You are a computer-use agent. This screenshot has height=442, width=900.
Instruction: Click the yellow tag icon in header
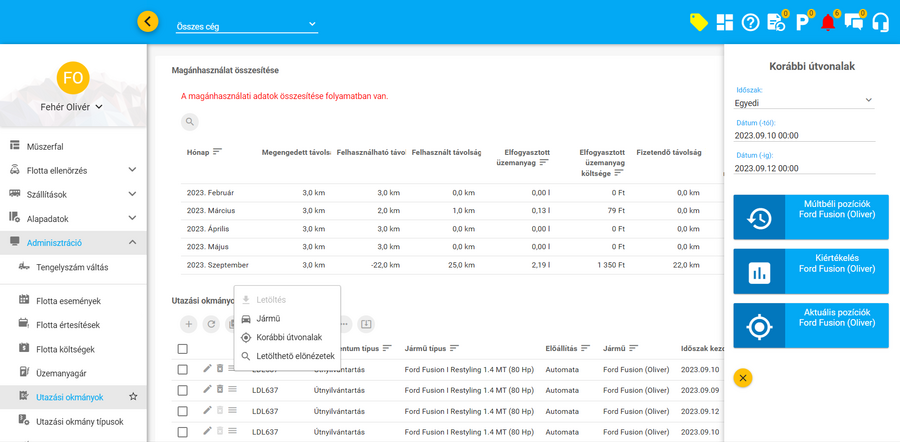[x=698, y=22]
